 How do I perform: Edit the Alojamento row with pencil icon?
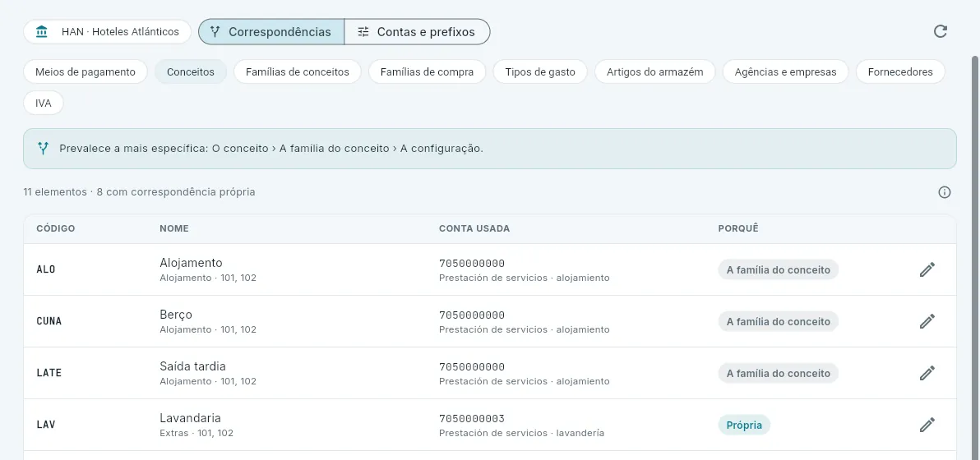coord(927,269)
